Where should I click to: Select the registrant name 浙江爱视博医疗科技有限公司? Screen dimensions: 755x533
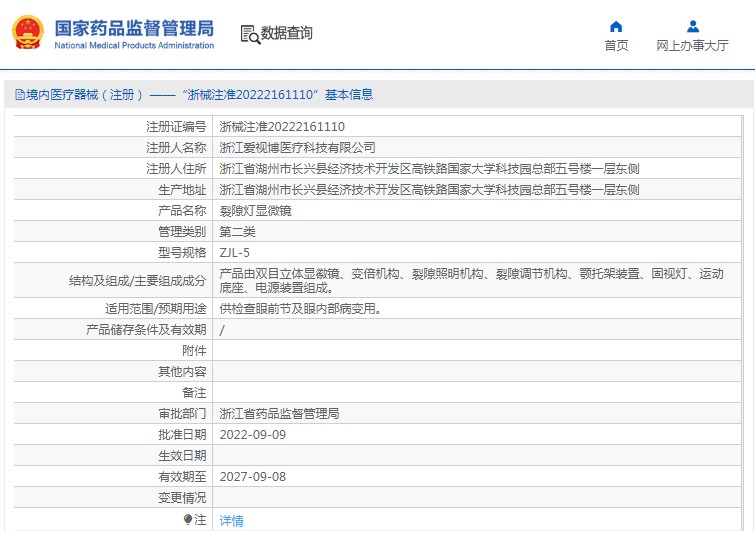click(297, 148)
